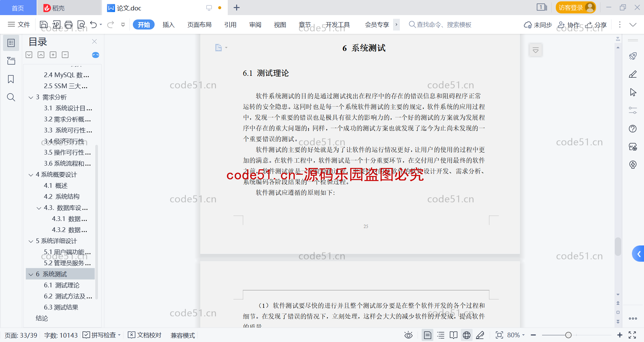Switch to the 稻壳 tab
644x342 pixels.
coord(69,8)
